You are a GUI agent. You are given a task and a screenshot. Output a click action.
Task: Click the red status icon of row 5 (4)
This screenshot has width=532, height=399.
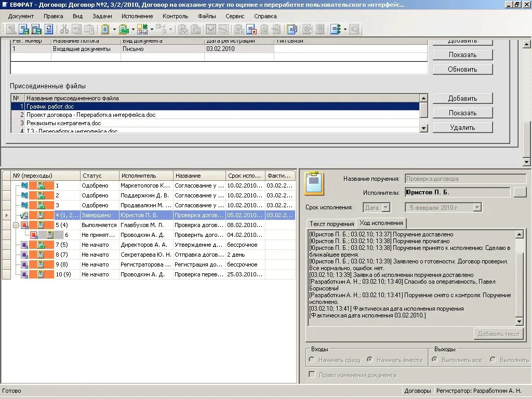pos(25,225)
